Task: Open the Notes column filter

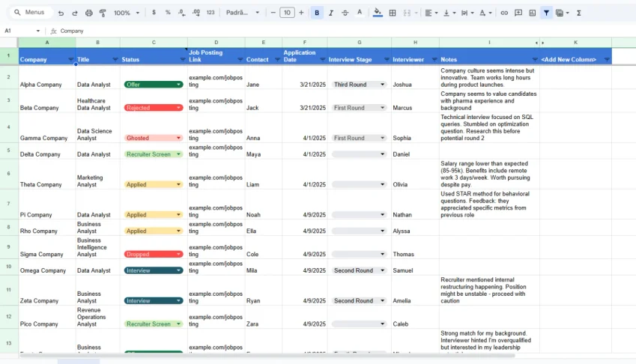Action: click(x=535, y=60)
